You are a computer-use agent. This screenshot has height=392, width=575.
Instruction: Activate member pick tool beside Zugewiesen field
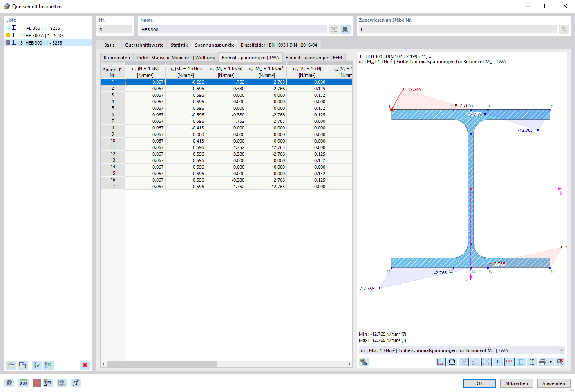click(564, 29)
